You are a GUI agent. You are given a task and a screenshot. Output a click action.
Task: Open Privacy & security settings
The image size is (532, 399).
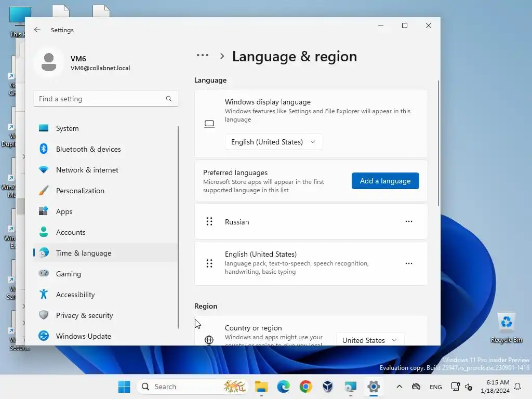click(x=105, y=315)
